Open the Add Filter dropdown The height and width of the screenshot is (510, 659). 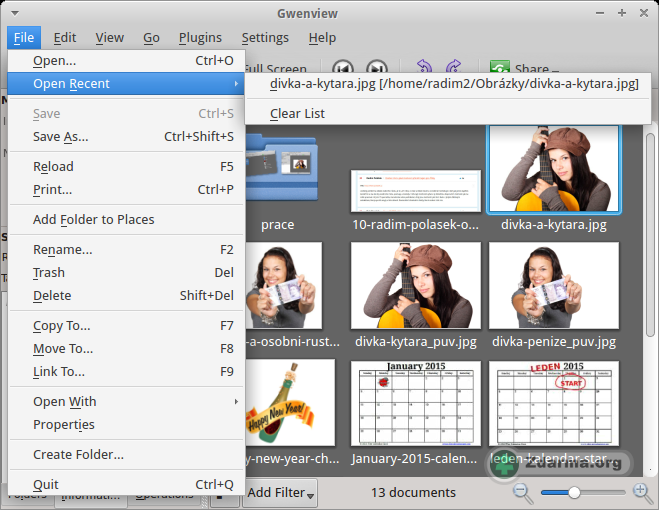pyautogui.click(x=280, y=493)
